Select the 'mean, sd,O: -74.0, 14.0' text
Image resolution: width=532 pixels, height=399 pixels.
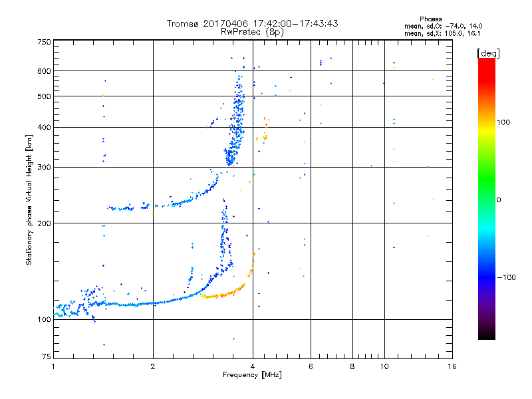click(443, 26)
